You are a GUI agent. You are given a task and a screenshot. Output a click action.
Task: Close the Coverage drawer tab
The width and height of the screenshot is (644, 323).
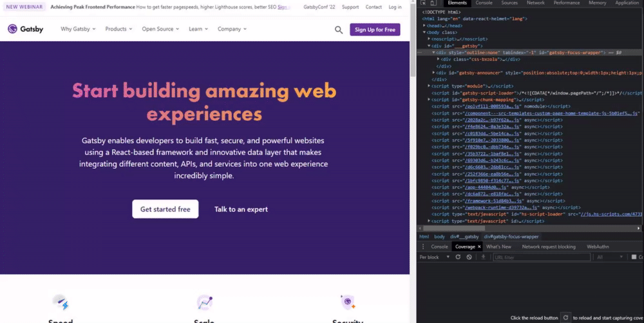(479, 246)
